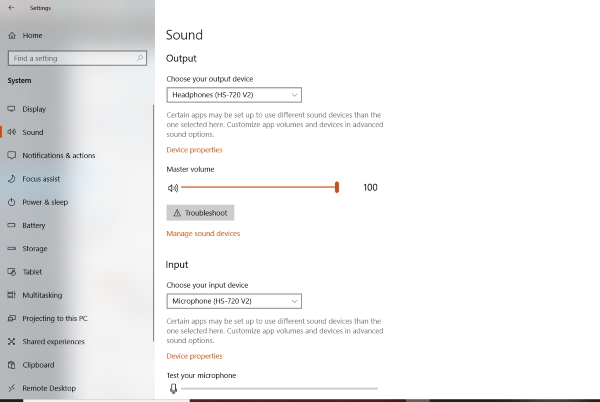
Task: Open output Device properties link
Action: pyautogui.click(x=194, y=150)
